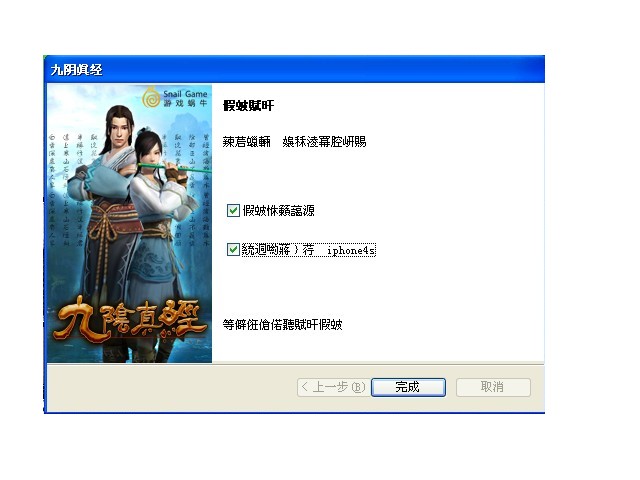Click the instruction text above the button bar
The width and height of the screenshot is (640, 480).
282,325
